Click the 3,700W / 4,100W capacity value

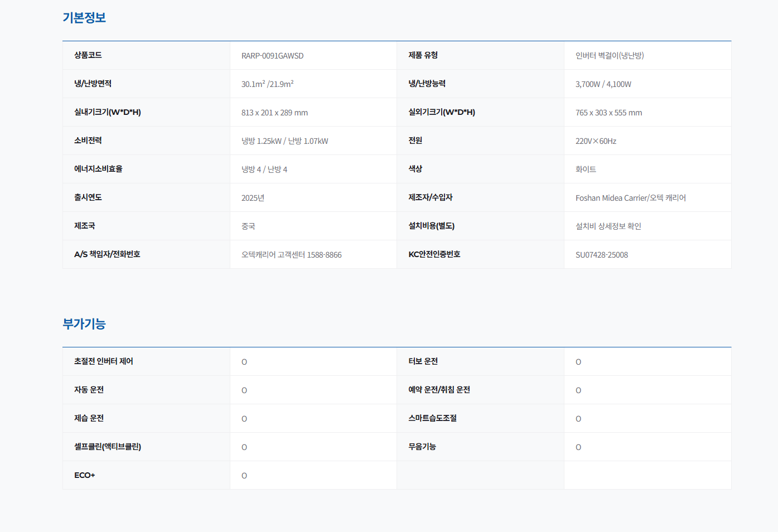603,84
